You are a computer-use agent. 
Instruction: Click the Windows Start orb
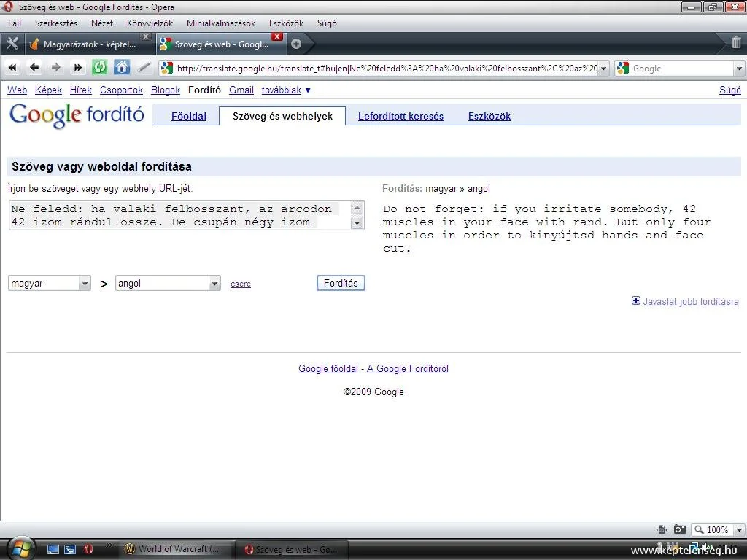pyautogui.click(x=20, y=548)
